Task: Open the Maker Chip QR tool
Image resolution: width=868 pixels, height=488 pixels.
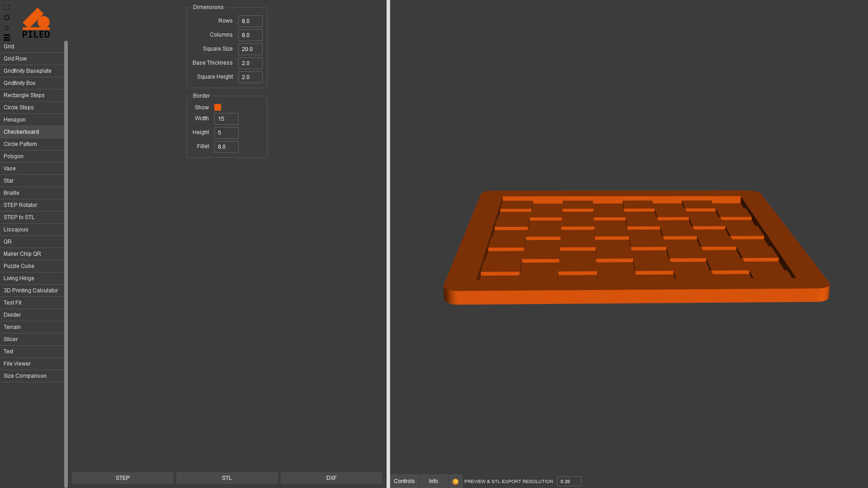Action: [x=22, y=254]
